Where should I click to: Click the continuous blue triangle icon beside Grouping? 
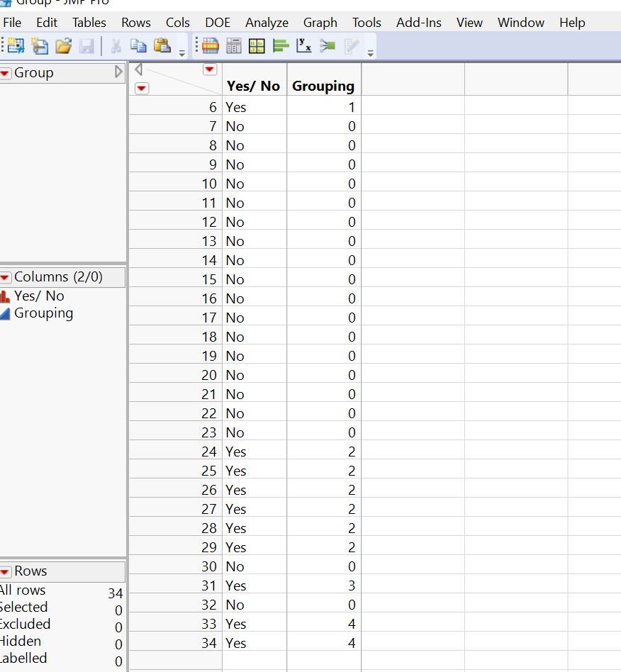[x=5, y=314]
